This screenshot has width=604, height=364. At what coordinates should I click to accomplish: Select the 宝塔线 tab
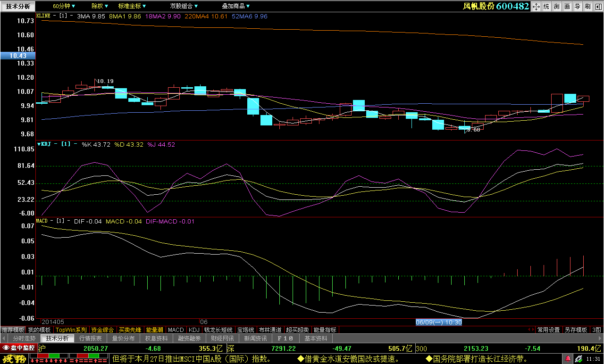coord(246,330)
